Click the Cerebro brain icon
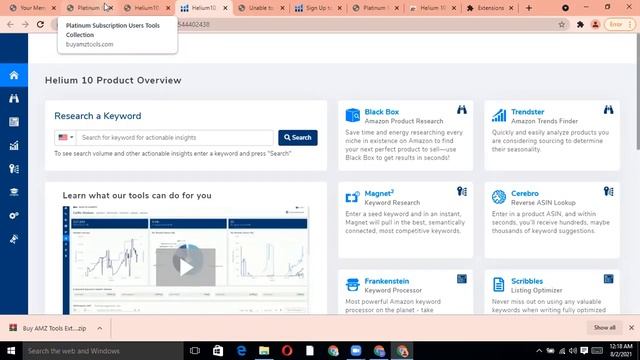 (x=499, y=197)
